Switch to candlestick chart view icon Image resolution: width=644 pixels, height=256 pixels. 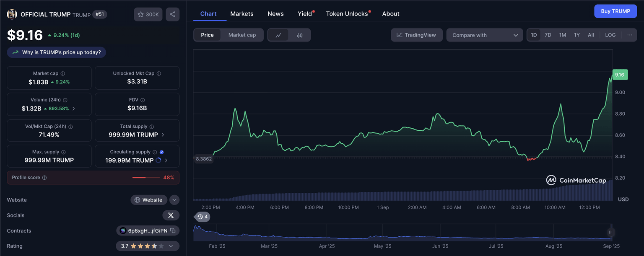(x=299, y=35)
